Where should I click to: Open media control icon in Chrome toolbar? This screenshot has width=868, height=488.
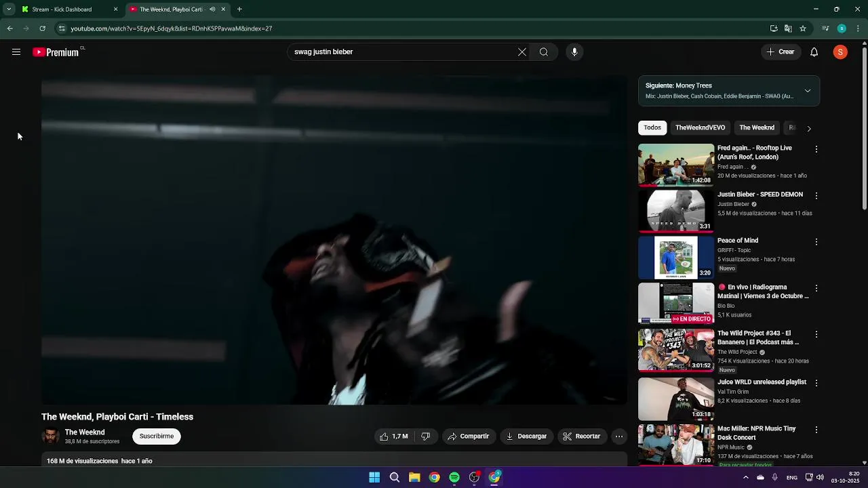(825, 28)
